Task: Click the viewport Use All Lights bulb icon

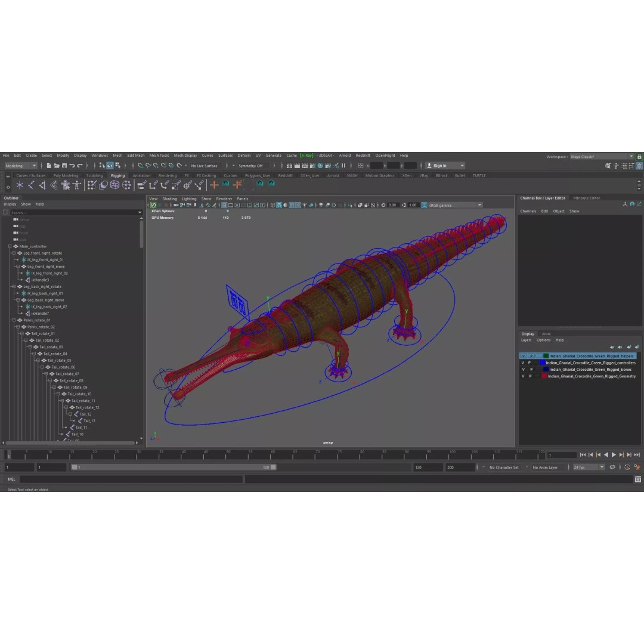Action: (x=304, y=205)
